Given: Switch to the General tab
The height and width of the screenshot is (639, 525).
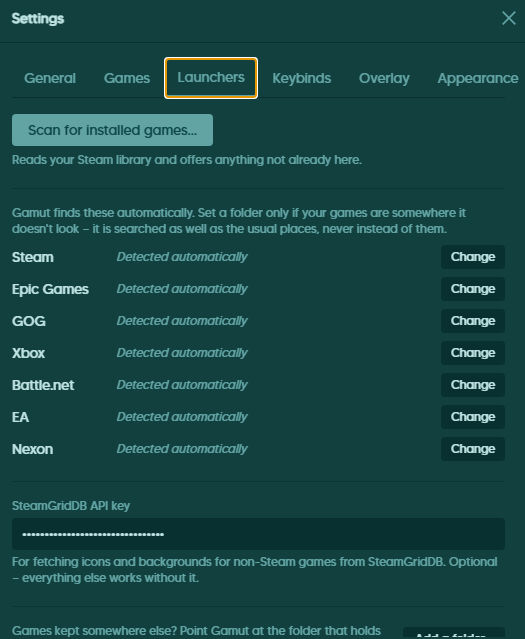Looking at the screenshot, I should [x=50, y=78].
